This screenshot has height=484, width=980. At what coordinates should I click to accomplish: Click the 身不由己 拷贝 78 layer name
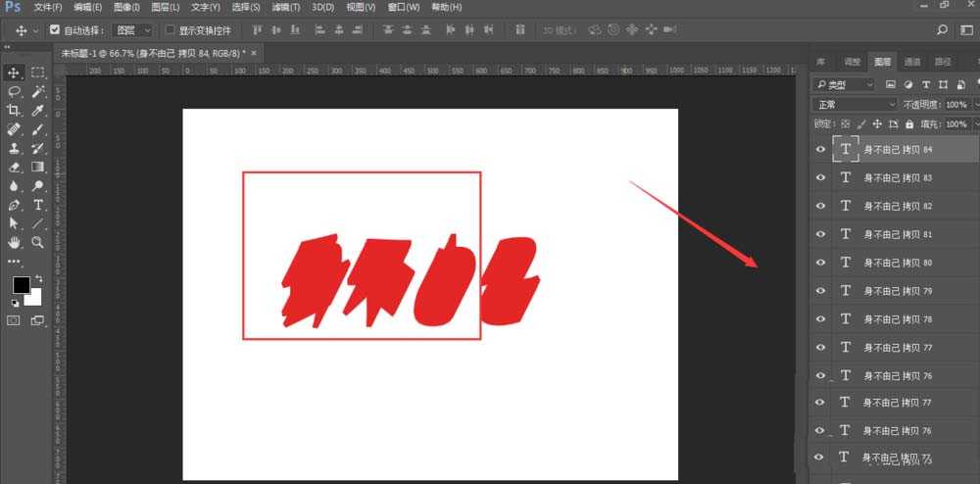[897, 319]
